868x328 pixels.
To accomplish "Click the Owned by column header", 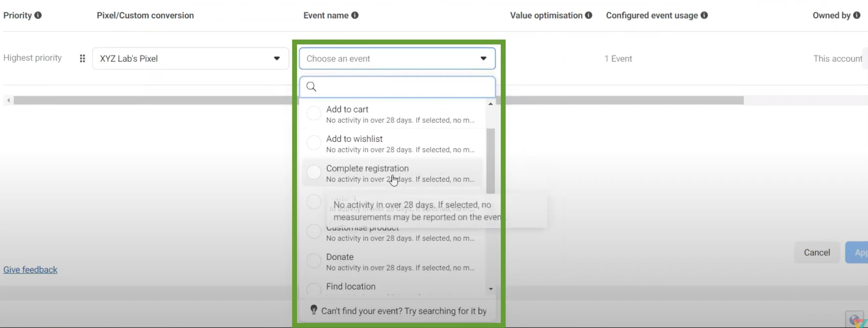I will 831,15.
